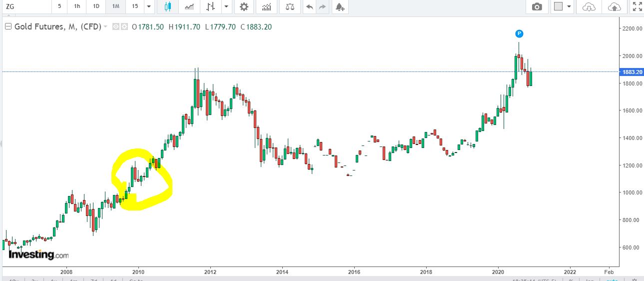Viewport: 644px width, 281px height.
Task: Open the indicators icon
Action: (x=267, y=6)
